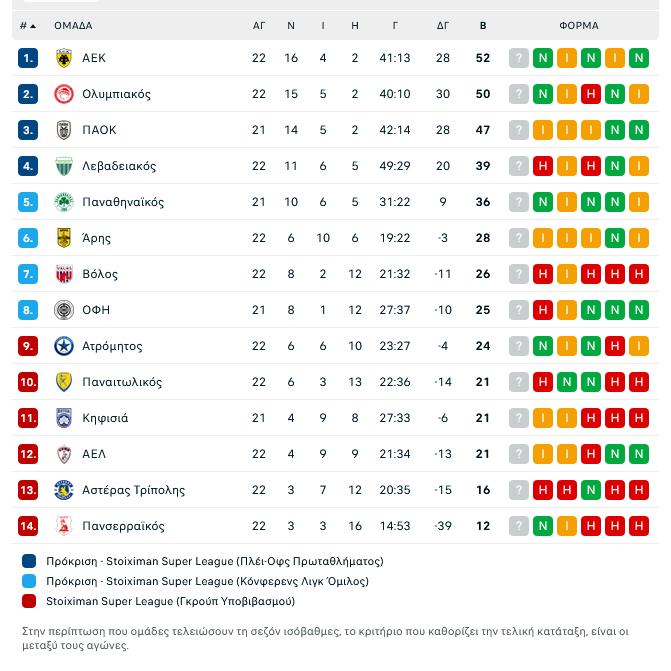The image size is (671, 671).
Task: Open the Λεβαδειακός team link
Action: tap(119, 166)
